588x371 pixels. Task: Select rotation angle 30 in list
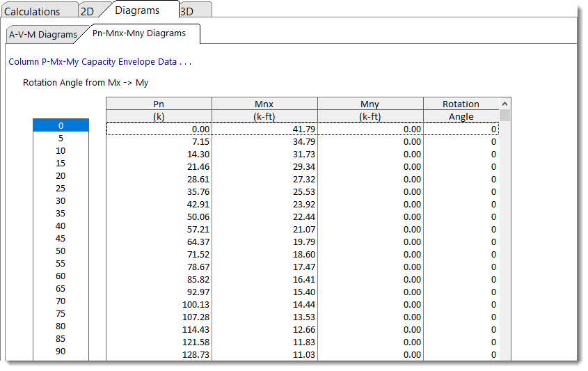61,201
